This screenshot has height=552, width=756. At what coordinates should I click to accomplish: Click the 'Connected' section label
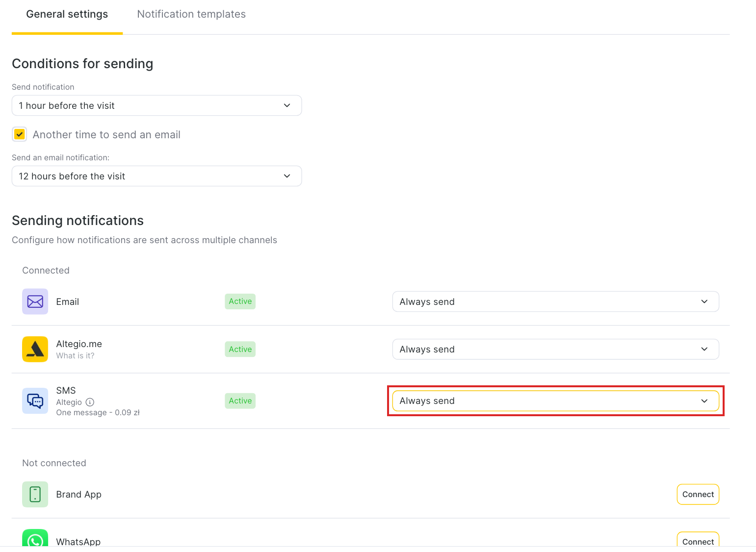pyautogui.click(x=46, y=271)
